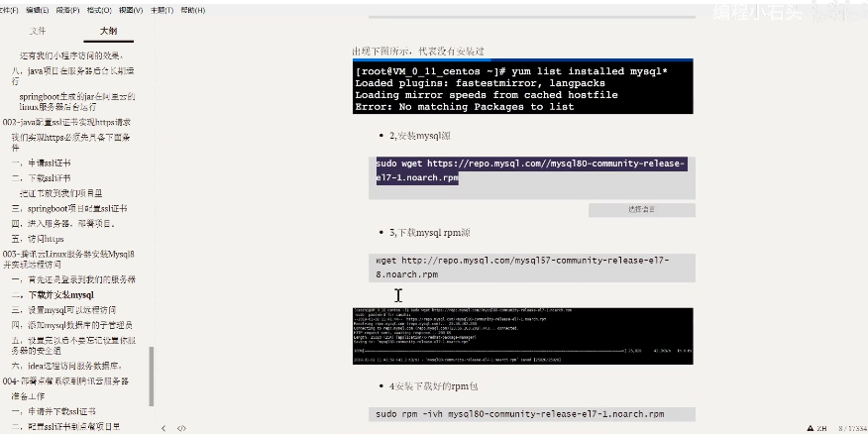Switch to the 大纲 outline tab
Image resolution: width=868 pixels, height=434 pixels.
(109, 31)
